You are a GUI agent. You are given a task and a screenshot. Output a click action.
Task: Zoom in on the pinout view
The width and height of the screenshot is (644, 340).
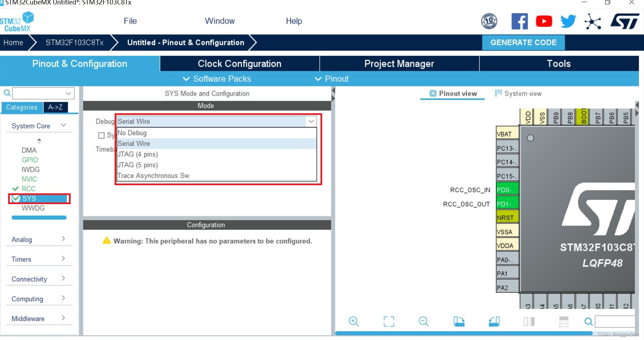click(354, 321)
